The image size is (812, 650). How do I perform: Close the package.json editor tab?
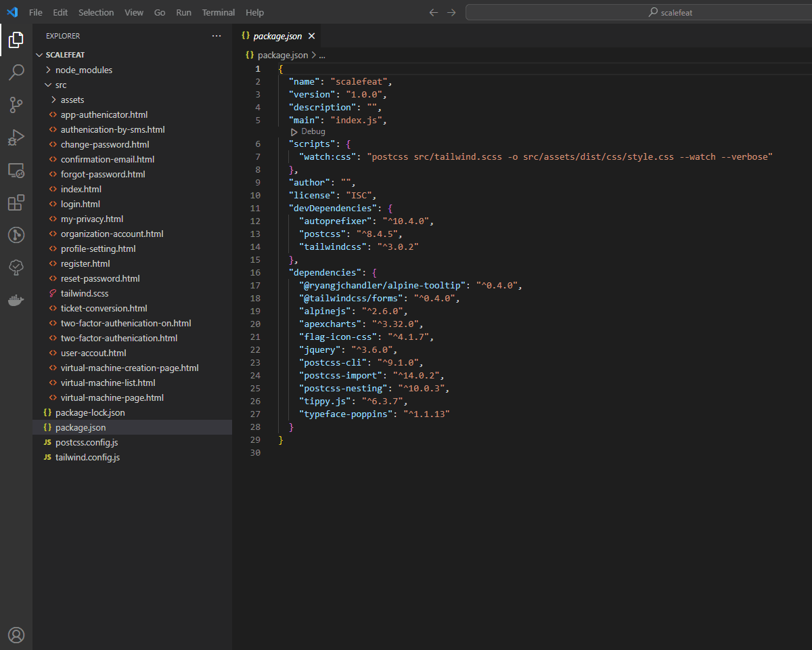coord(311,36)
